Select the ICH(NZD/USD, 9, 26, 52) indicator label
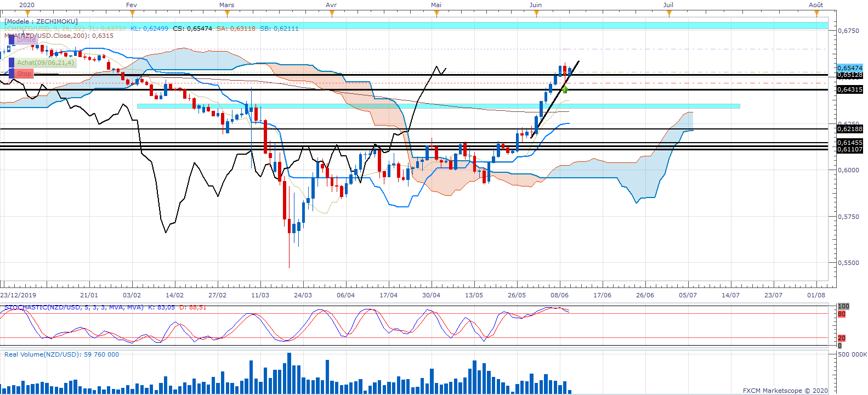The height and width of the screenshot is (395, 868). point(44,29)
